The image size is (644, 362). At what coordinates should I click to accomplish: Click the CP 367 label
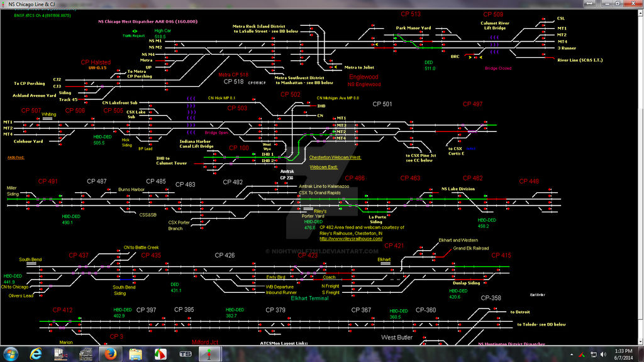coord(361,310)
